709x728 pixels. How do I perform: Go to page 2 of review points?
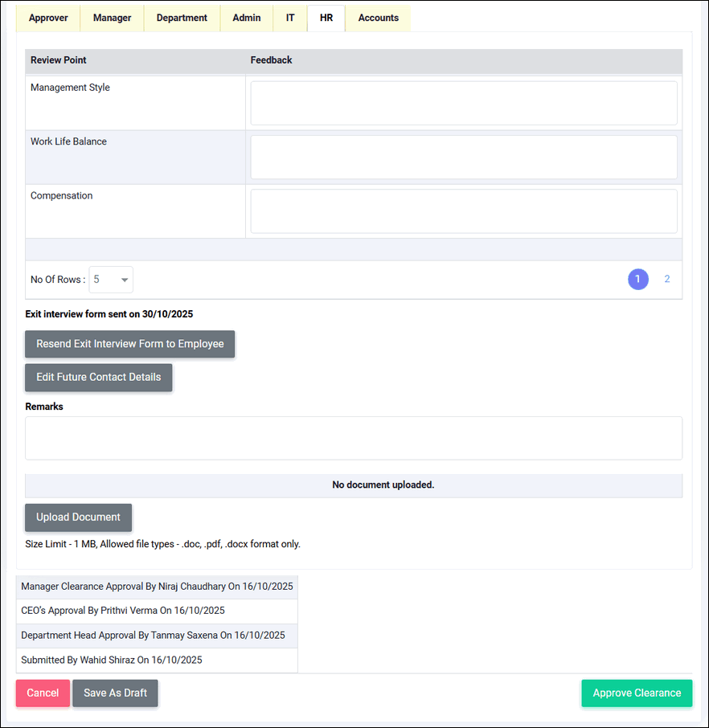pyautogui.click(x=666, y=280)
